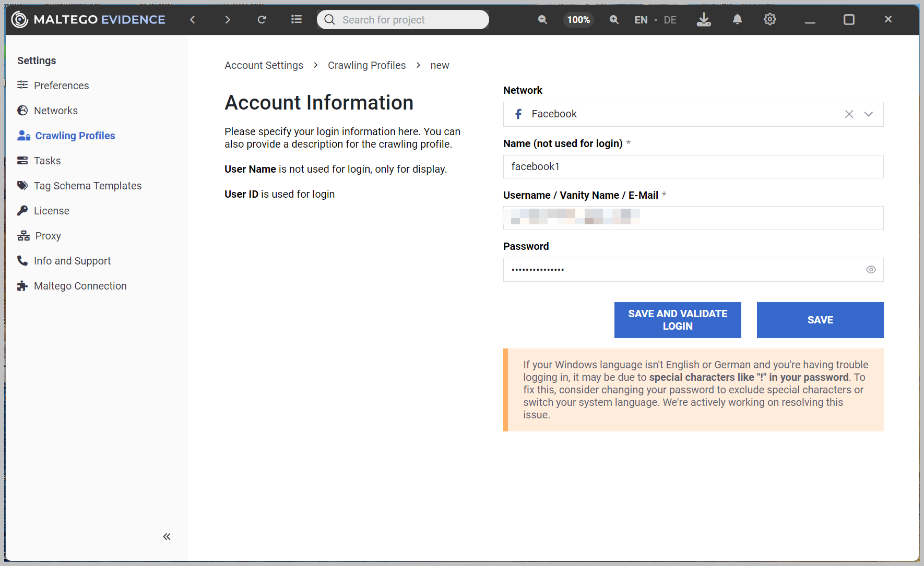Open Maltego Connection settings
This screenshot has height=566, width=924.
tap(80, 286)
